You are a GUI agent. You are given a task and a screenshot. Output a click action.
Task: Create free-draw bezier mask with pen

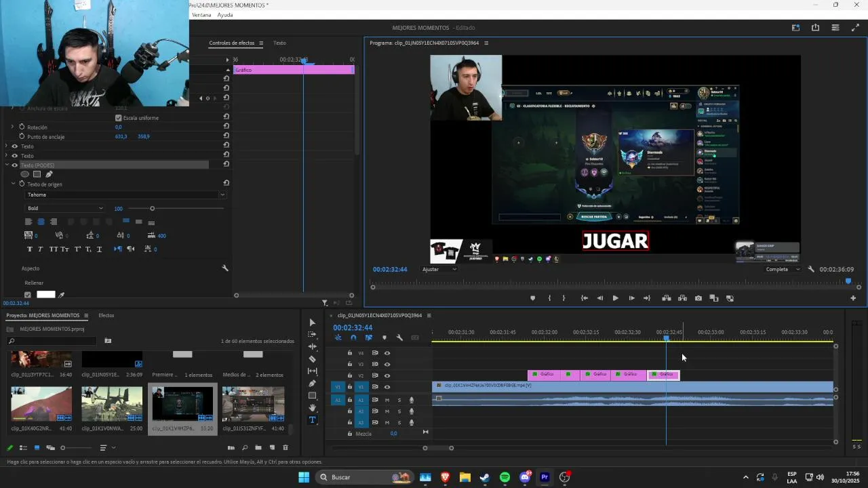49,174
